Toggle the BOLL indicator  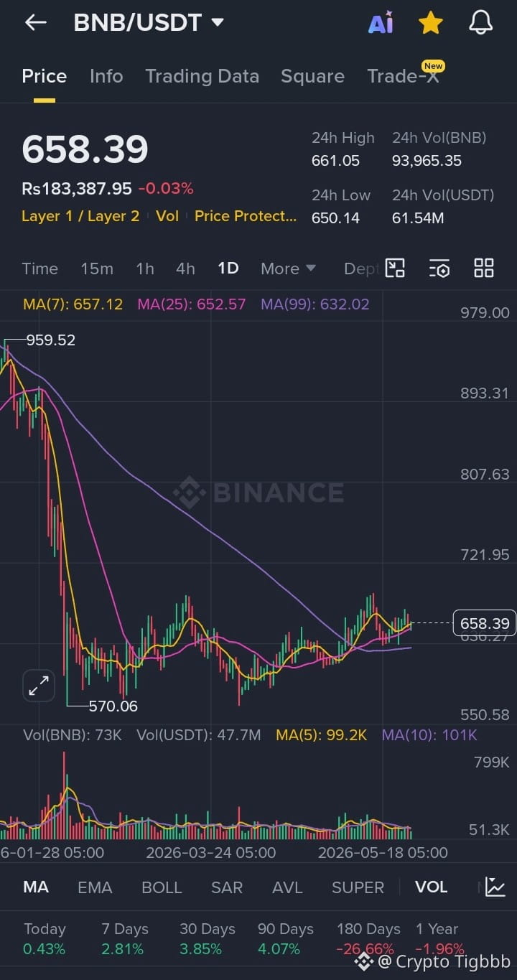pyautogui.click(x=162, y=887)
